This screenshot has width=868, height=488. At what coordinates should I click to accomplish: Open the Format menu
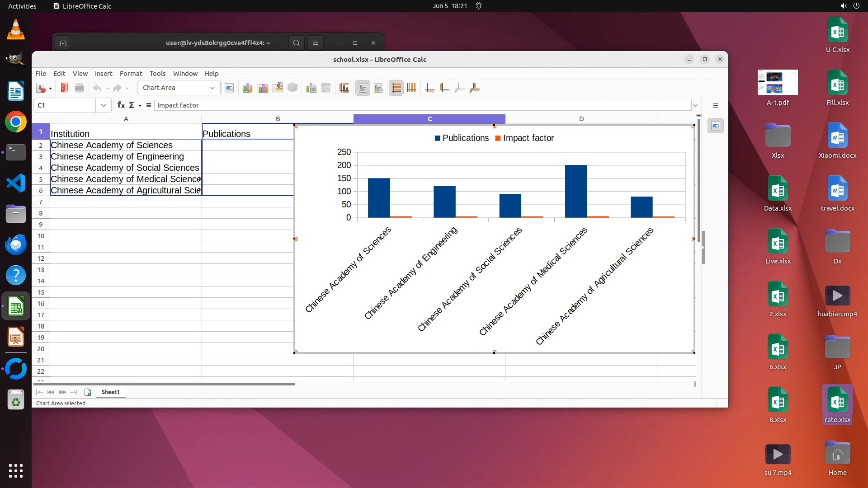click(131, 74)
